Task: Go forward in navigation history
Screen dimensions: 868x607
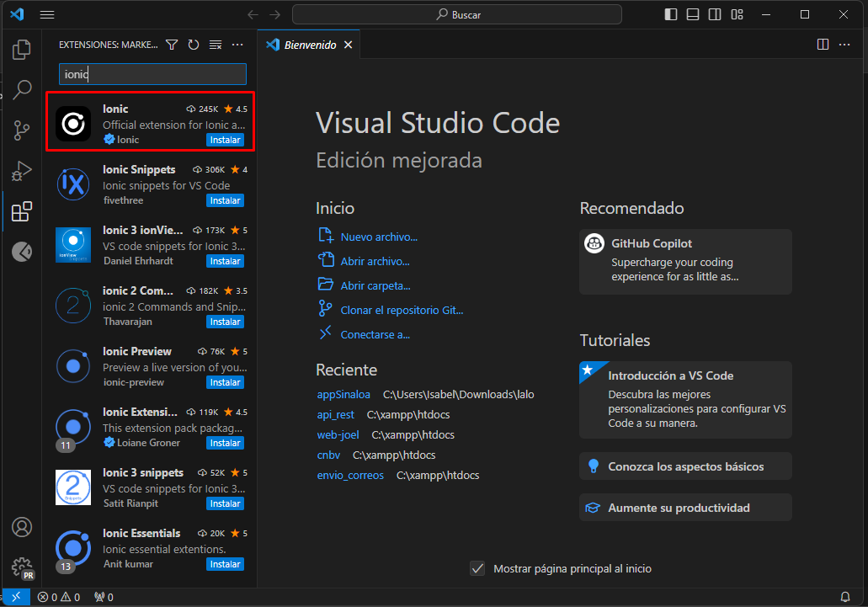Action: [x=275, y=15]
